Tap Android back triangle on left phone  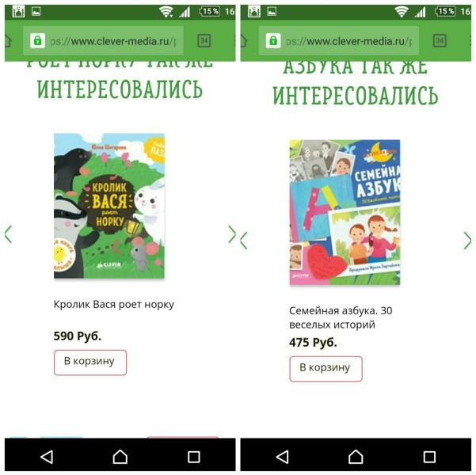point(47,457)
